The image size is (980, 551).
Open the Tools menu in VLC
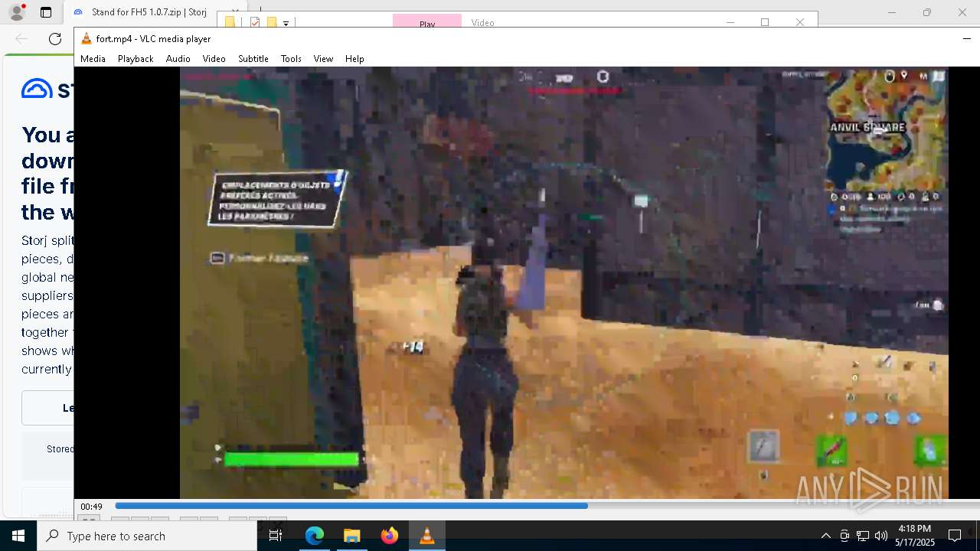(291, 58)
